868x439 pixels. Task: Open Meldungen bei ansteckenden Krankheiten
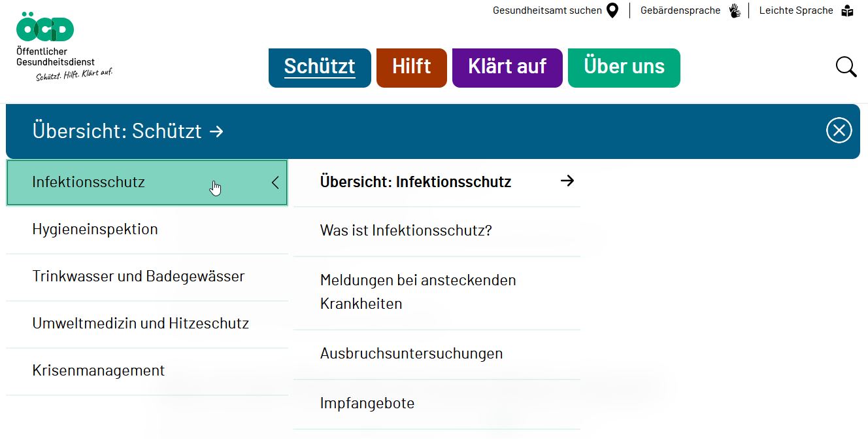(418, 292)
